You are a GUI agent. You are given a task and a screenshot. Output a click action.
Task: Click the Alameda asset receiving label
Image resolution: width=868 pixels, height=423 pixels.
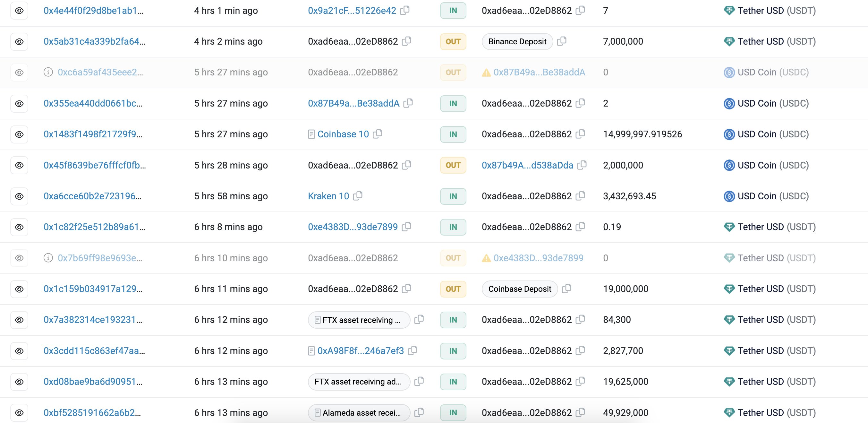359,412
